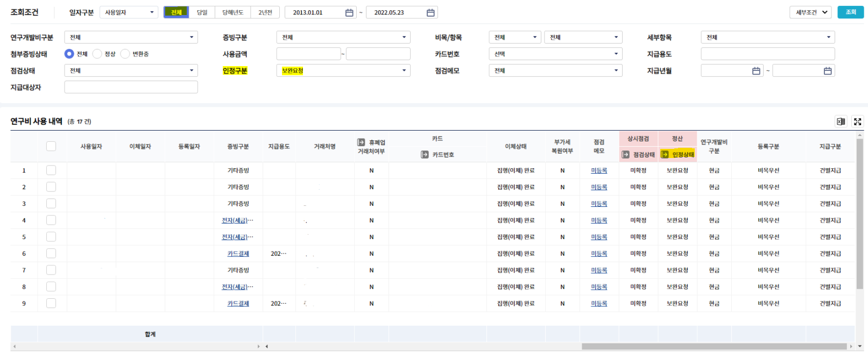Click the 지급대상자 input field

[131, 87]
